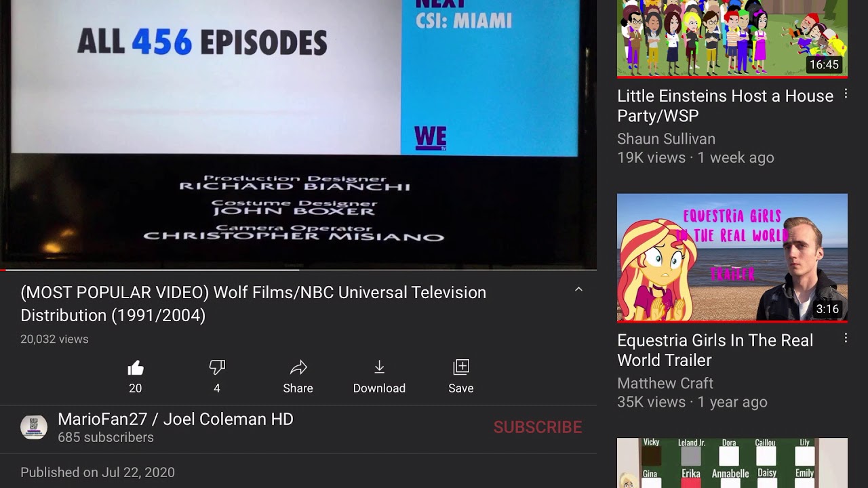Save video to a playlist icon

click(x=461, y=367)
